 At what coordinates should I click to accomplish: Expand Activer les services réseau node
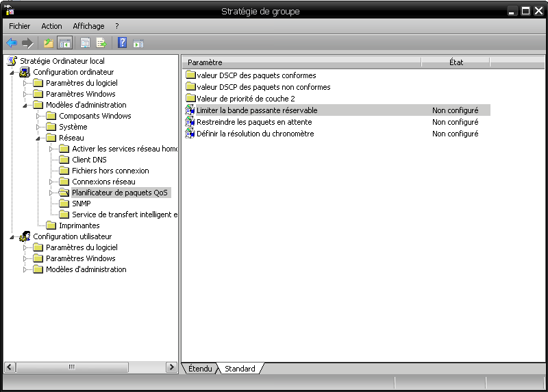click(x=51, y=149)
